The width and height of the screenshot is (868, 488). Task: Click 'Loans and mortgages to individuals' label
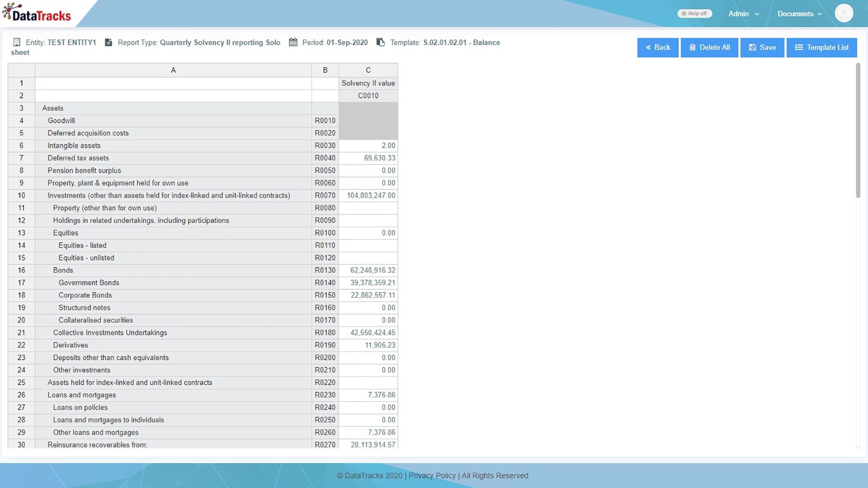[x=108, y=420]
